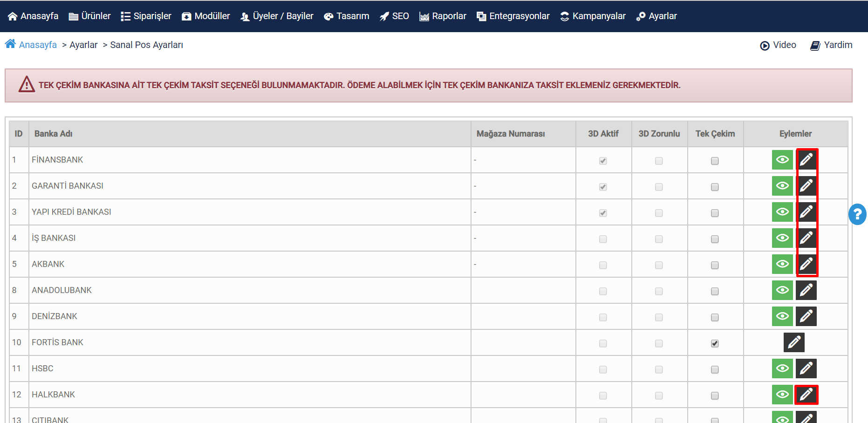Image resolution: width=868 pixels, height=423 pixels.
Task: Enable 3D Zorunlu for DENİZBANK
Action: (x=659, y=317)
